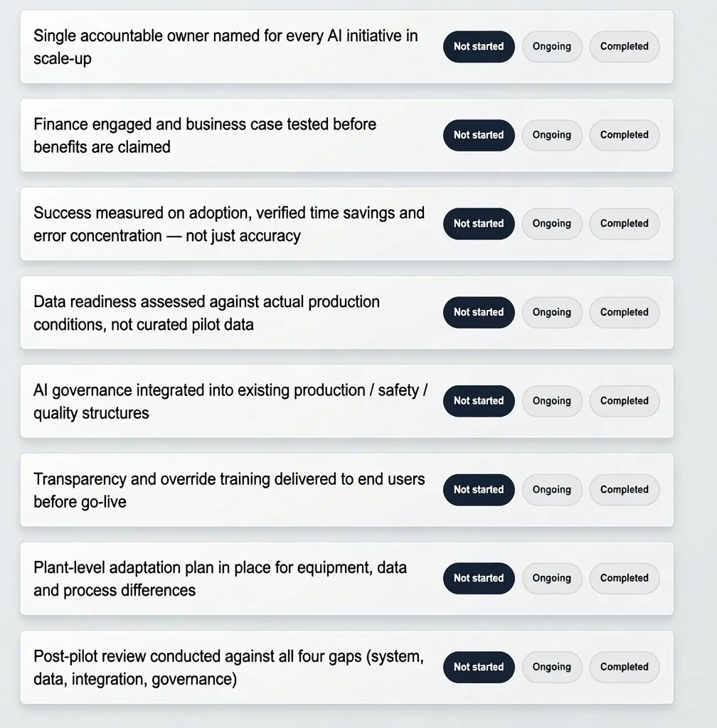The height and width of the screenshot is (728, 717).
Task: Set data readiness assessment to Ongoing
Action: coord(552,313)
